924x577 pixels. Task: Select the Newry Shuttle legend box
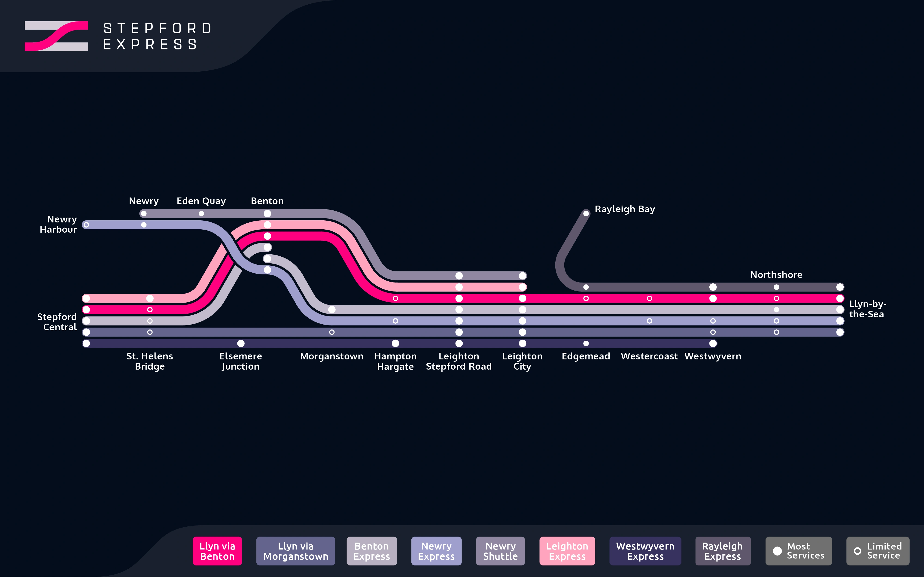pyautogui.click(x=500, y=551)
